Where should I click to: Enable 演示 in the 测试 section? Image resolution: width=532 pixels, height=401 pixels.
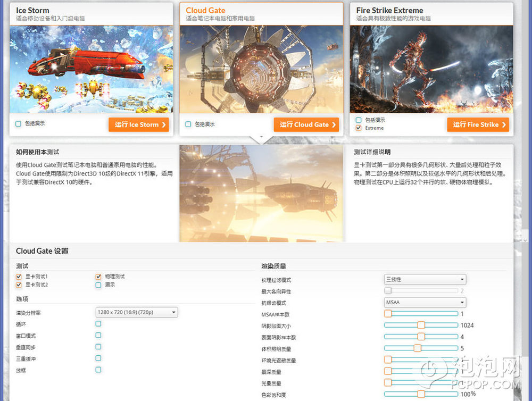[x=98, y=285]
